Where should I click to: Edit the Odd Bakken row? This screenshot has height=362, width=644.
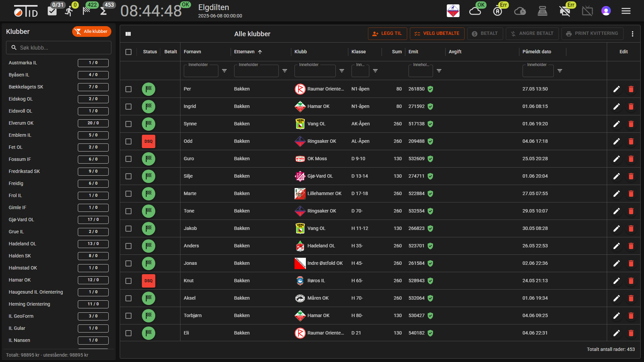click(616, 141)
